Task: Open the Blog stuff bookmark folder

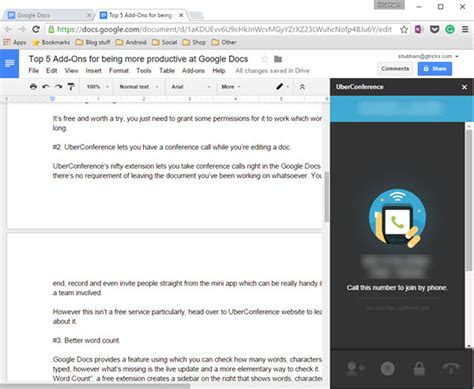Action: pos(93,42)
